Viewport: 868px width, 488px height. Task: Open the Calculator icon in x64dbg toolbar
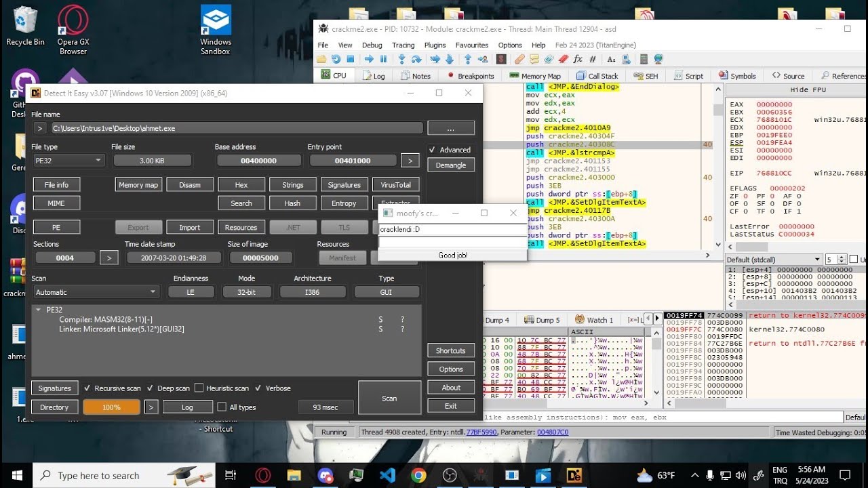pos(644,59)
